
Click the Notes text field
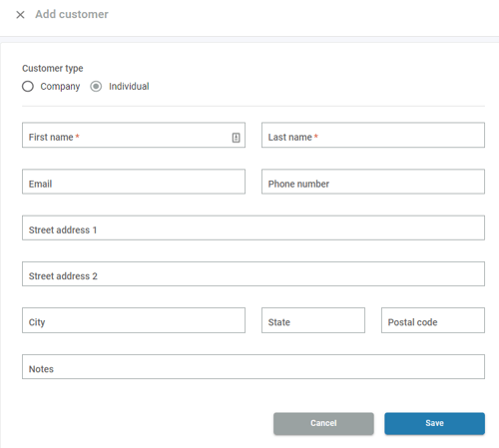(x=253, y=367)
